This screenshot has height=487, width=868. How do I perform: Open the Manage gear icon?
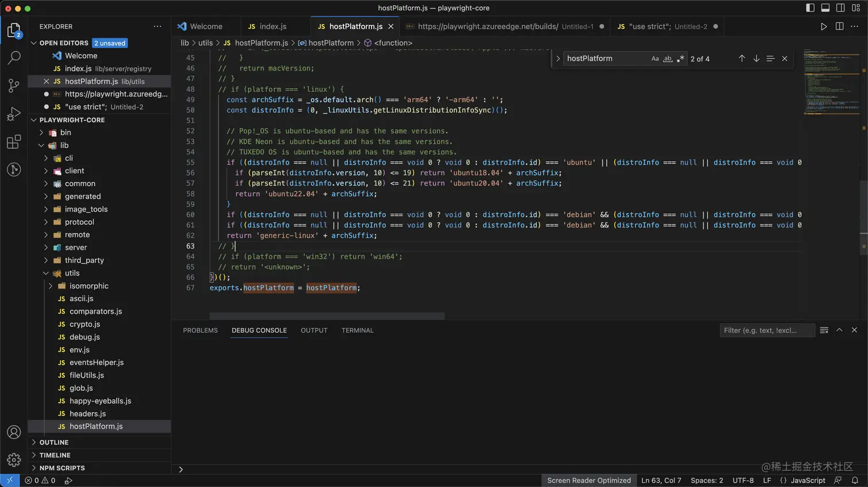click(14, 459)
